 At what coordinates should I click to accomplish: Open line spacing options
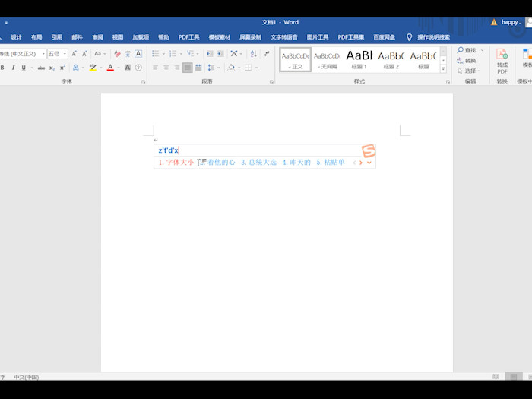click(x=211, y=68)
